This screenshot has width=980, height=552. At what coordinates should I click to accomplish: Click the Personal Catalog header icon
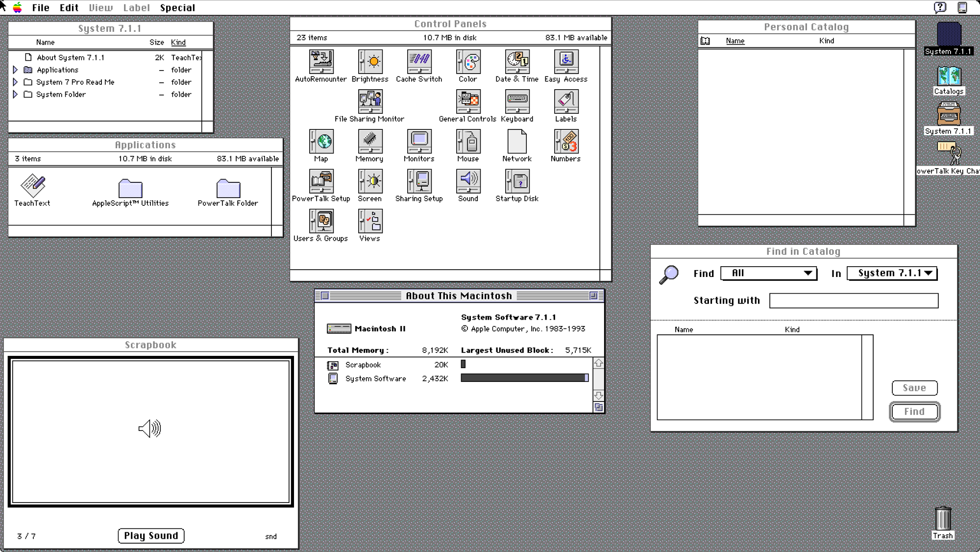pos(705,41)
